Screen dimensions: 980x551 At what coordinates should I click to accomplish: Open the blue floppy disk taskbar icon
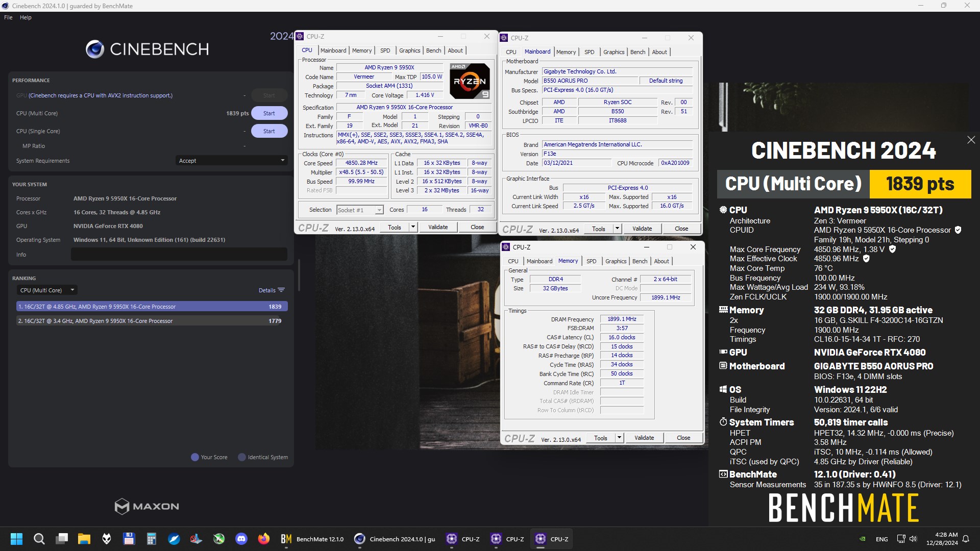click(129, 539)
